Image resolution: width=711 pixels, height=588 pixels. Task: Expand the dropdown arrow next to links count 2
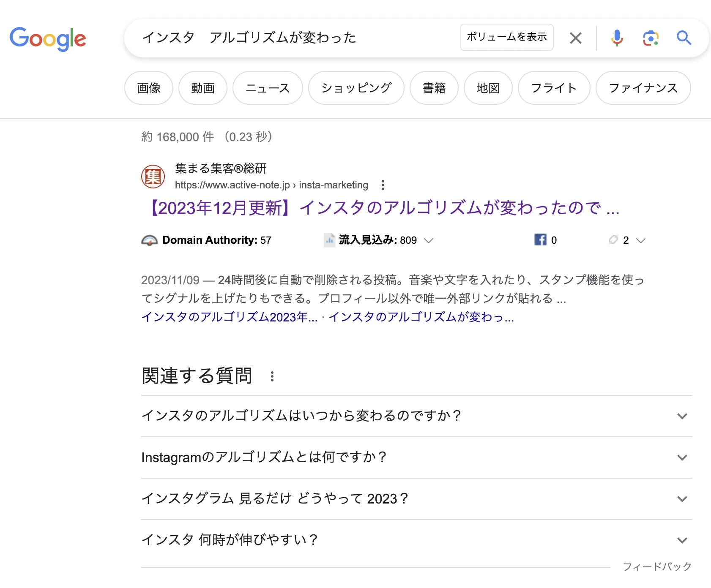(x=641, y=241)
